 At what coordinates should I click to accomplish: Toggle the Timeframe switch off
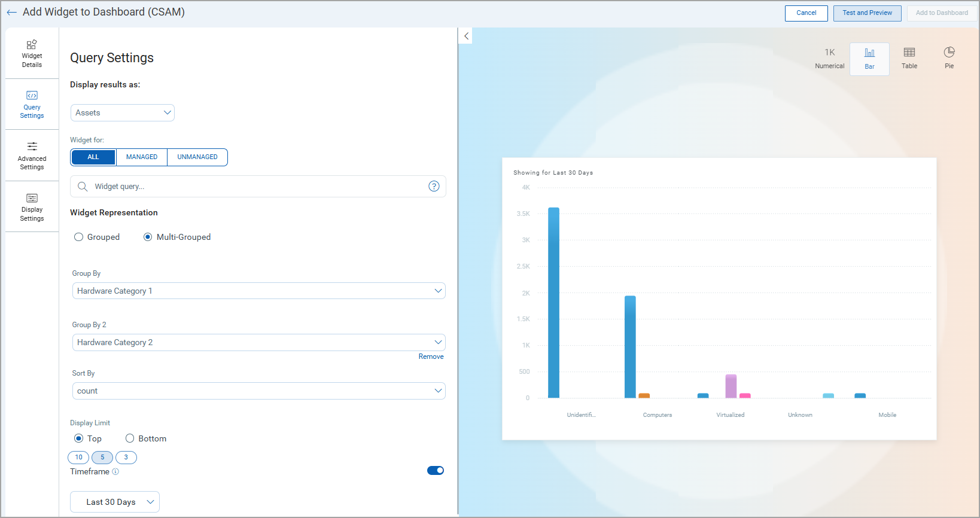[x=436, y=471]
